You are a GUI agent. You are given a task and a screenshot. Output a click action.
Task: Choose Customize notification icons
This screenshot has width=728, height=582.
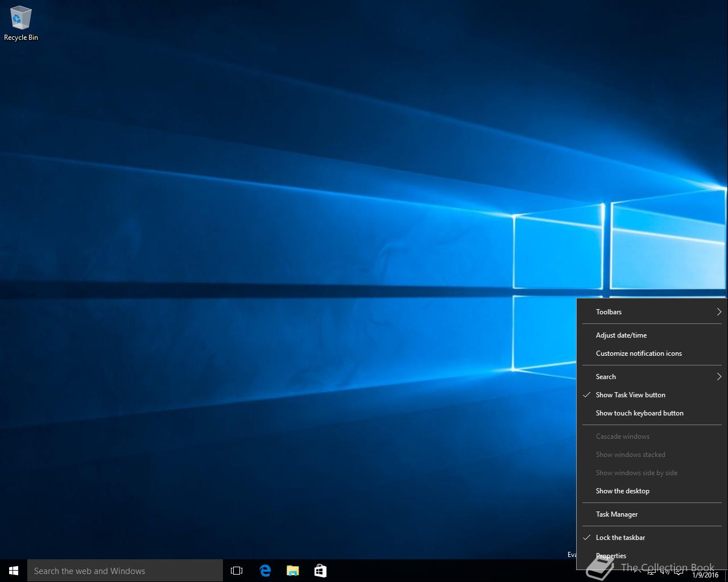[652, 354]
